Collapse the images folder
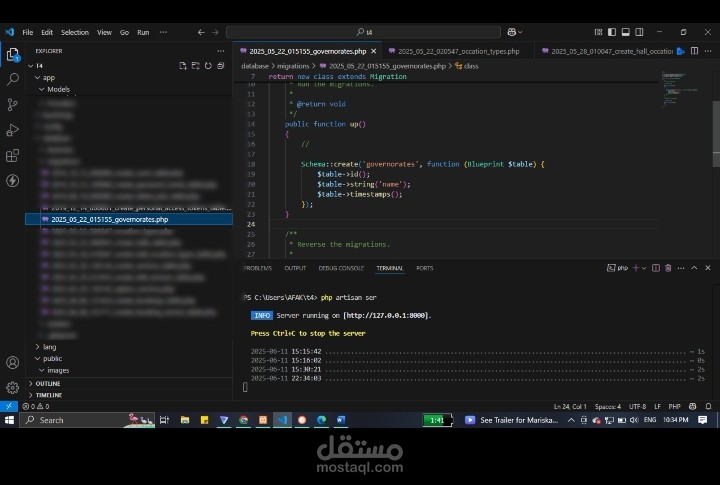Viewport: 720px width, 485px height. tap(41, 370)
